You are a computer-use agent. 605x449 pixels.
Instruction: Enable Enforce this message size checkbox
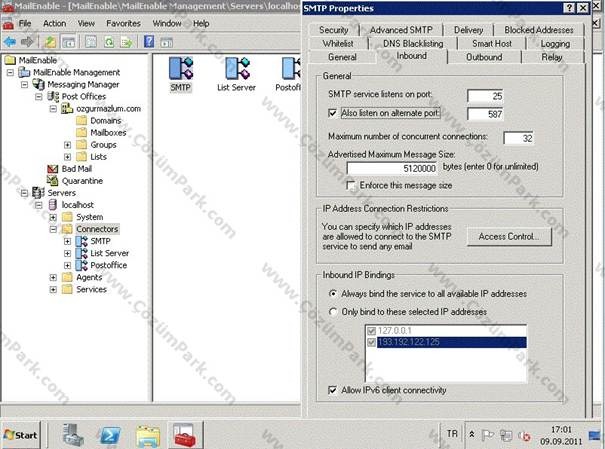[350, 186]
